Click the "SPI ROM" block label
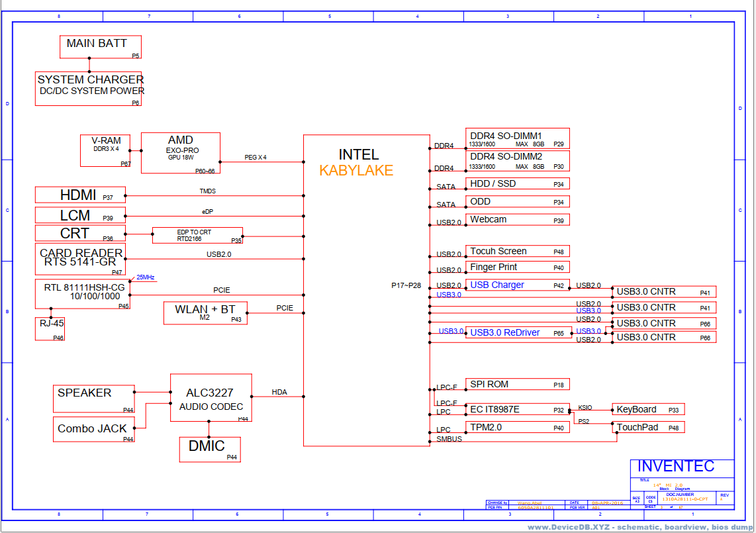756x533 pixels. point(489,385)
